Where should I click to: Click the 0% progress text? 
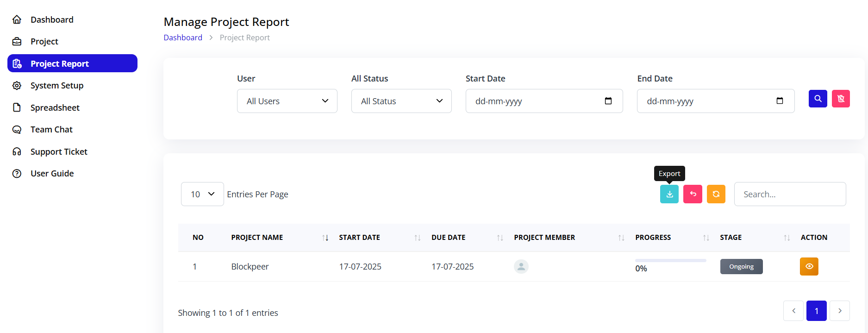tap(641, 269)
